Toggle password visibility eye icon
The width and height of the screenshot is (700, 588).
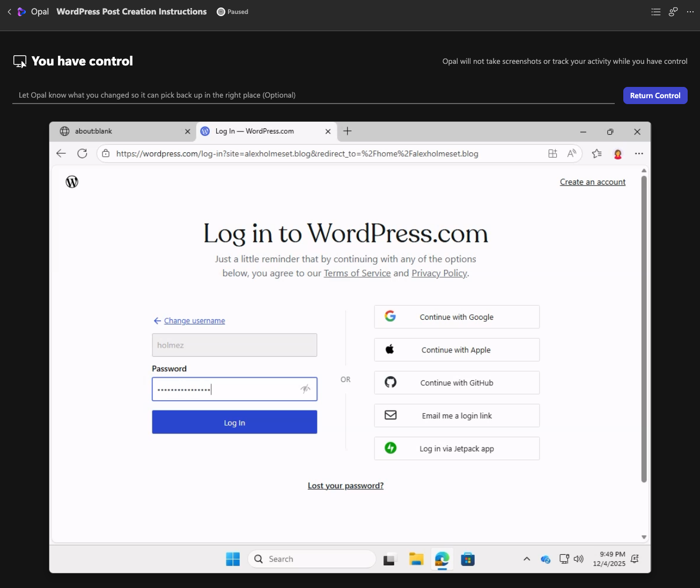[305, 389]
